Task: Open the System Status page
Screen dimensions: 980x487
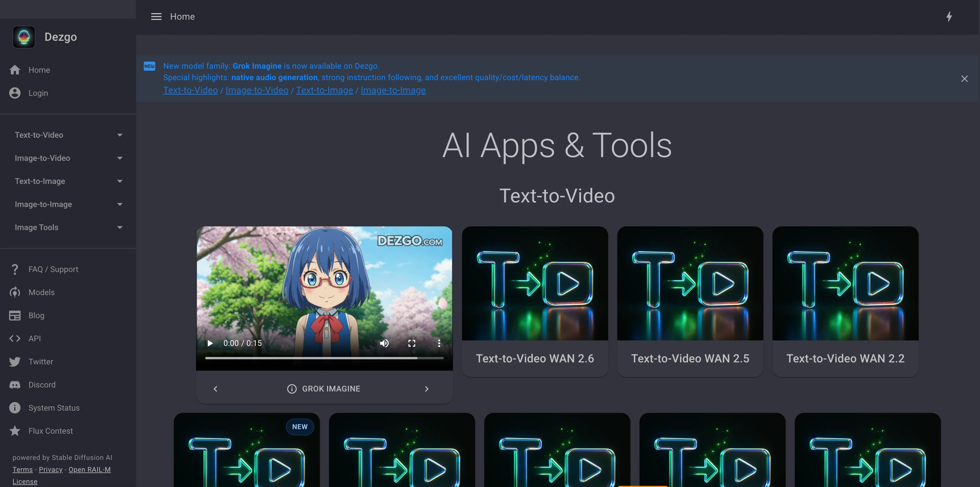Action: coord(68,408)
